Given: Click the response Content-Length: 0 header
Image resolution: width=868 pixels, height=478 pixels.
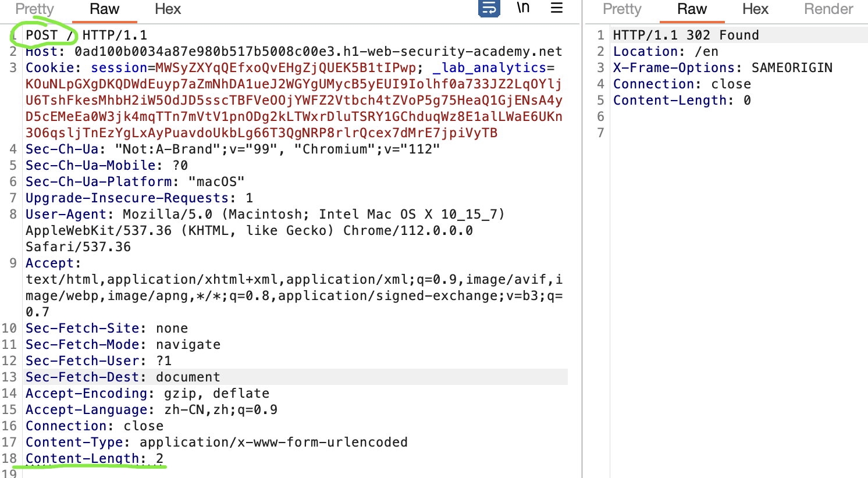Looking at the screenshot, I should pyautogui.click(x=682, y=100).
